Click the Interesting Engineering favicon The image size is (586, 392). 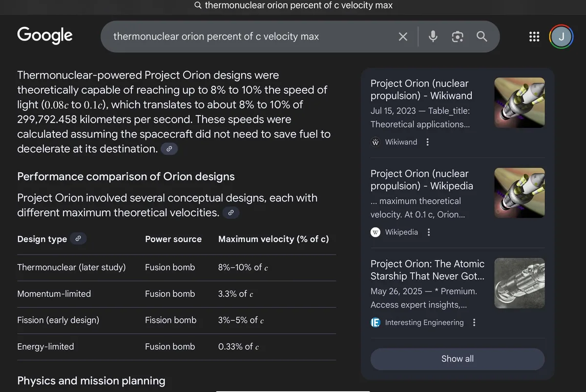pyautogui.click(x=376, y=323)
